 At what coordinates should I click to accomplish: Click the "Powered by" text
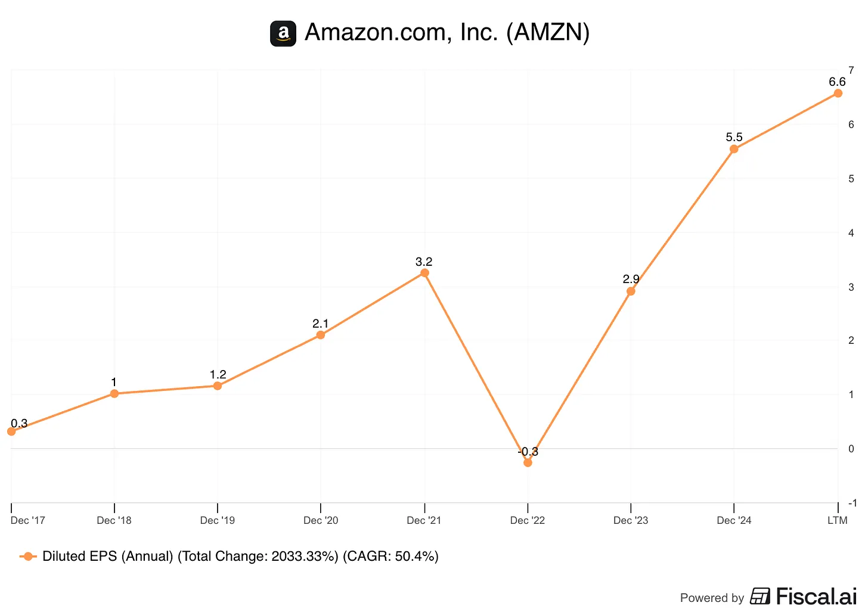click(712, 598)
